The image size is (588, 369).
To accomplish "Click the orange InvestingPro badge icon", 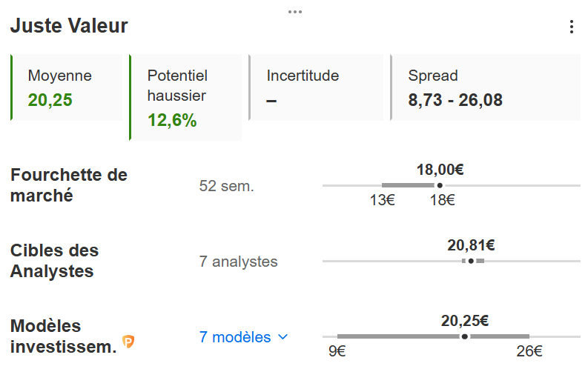I will click(x=129, y=342).
